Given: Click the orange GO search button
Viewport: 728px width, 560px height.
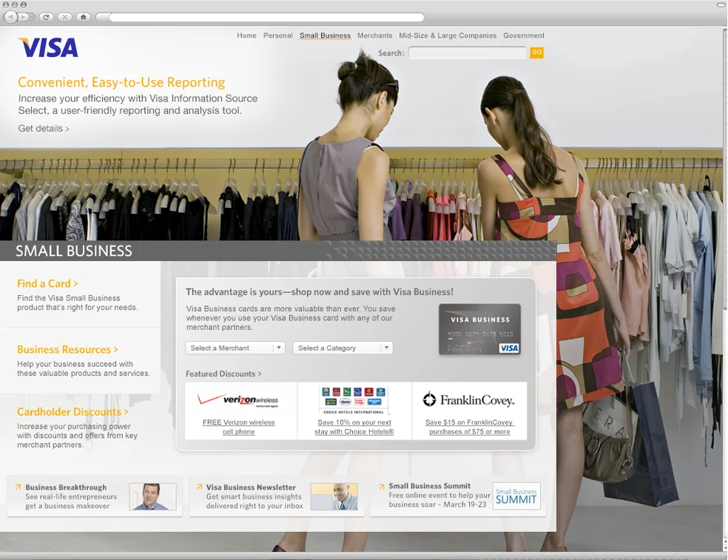Looking at the screenshot, I should pyautogui.click(x=536, y=53).
